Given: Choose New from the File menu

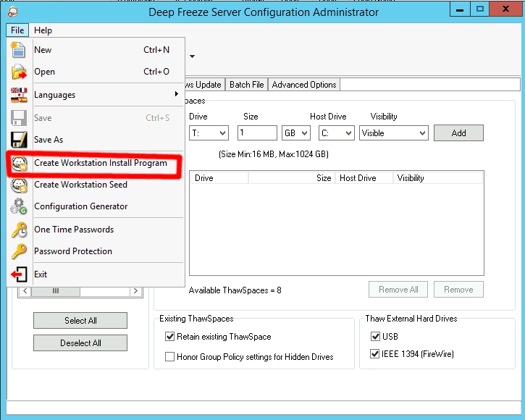Looking at the screenshot, I should [96, 49].
